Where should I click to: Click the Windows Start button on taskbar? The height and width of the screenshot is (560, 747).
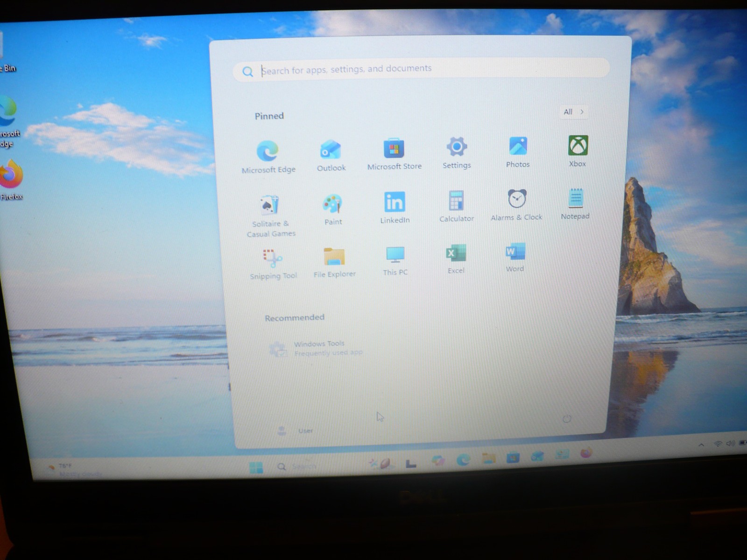point(256,467)
